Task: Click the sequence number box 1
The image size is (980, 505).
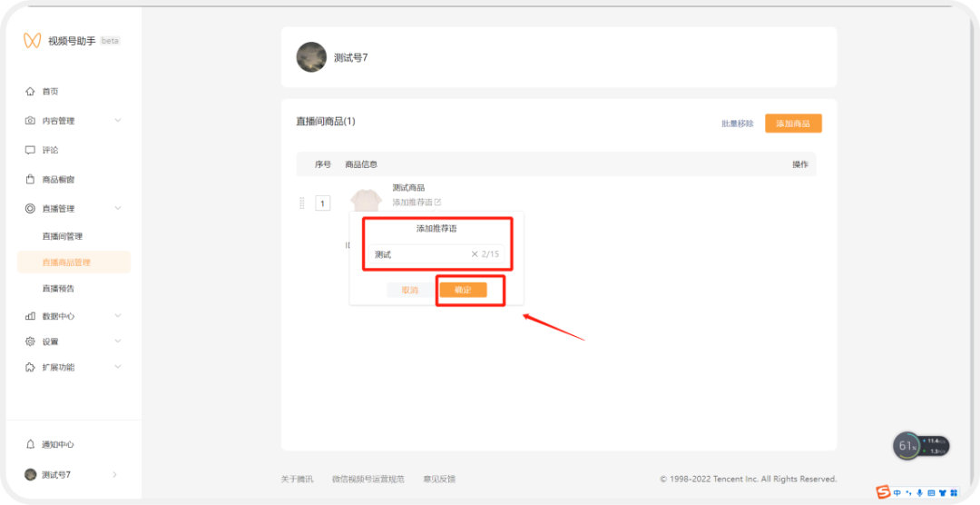Action: 322,203
